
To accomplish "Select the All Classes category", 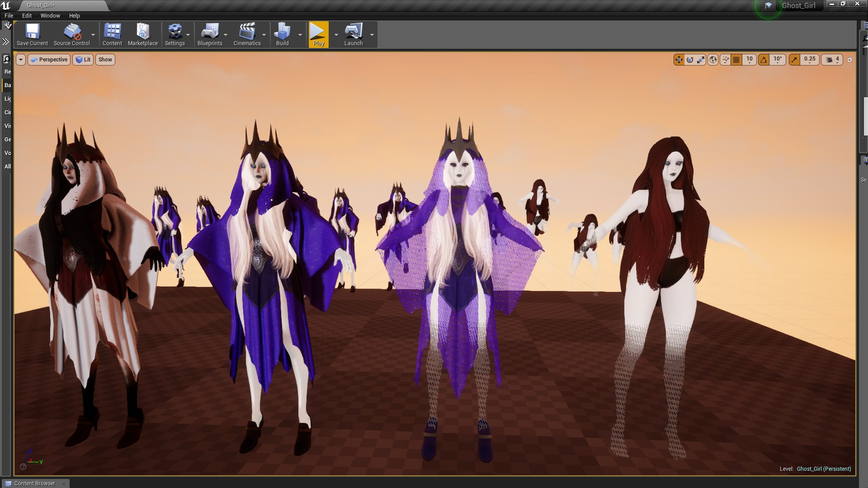I will [8, 167].
